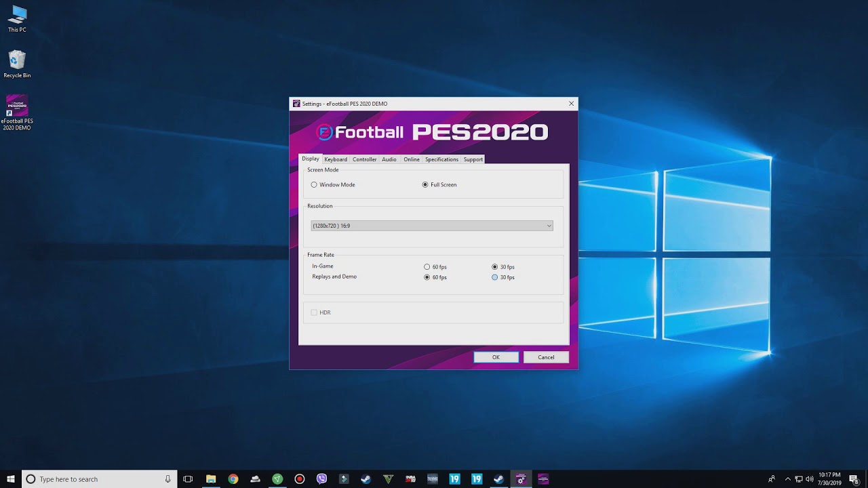Set In-Game frame rate to 30 fps
The image size is (868, 488).
pos(494,267)
